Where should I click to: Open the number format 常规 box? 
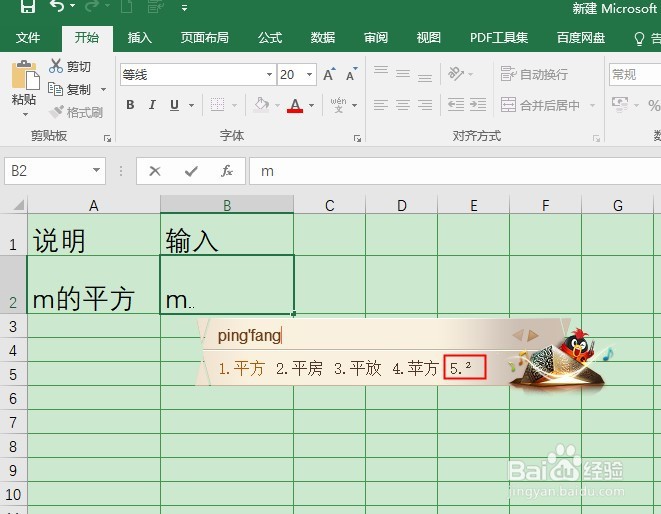pyautogui.click(x=634, y=75)
